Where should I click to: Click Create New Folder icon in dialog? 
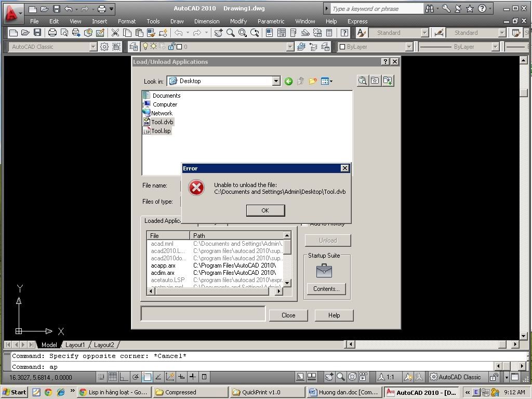click(313, 81)
